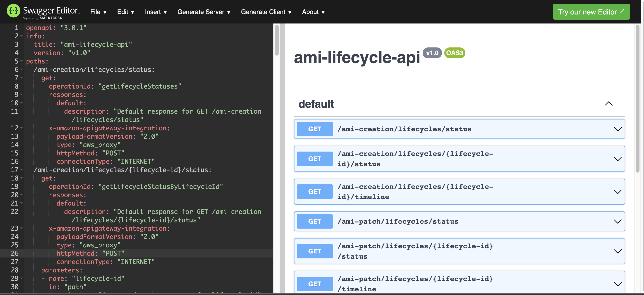Viewport: 644px width, 295px height.
Task: Expand chevron for ami-creation {lifecycle-id}/status
Action: click(x=618, y=159)
